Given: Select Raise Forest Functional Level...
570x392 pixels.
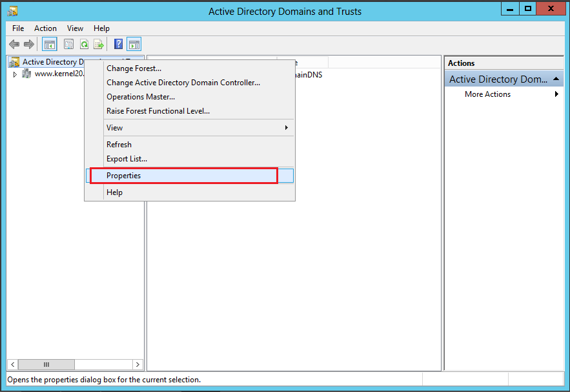Looking at the screenshot, I should point(189,111).
